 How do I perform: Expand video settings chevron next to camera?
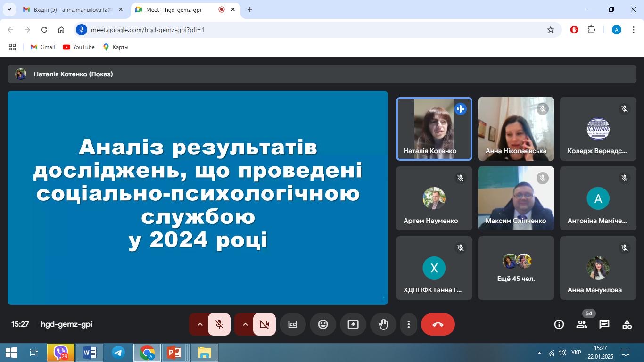245,324
